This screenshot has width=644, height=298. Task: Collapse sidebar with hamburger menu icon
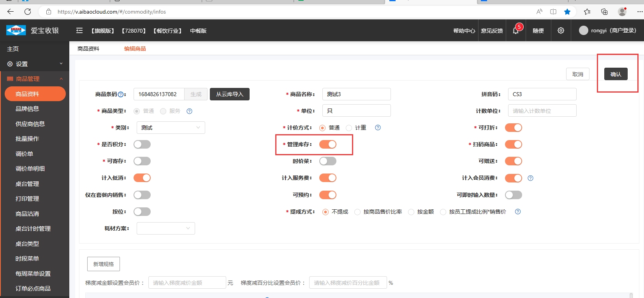pos(79,31)
